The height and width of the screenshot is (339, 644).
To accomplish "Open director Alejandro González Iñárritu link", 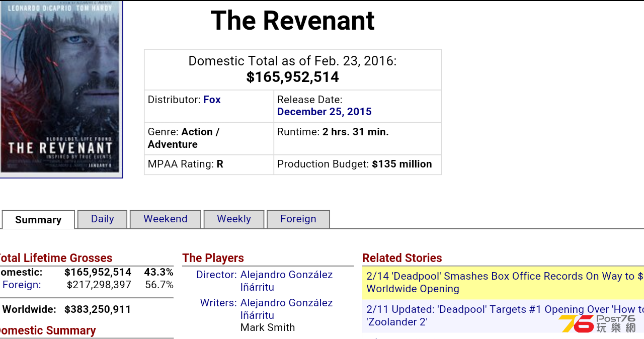I will pos(286,281).
